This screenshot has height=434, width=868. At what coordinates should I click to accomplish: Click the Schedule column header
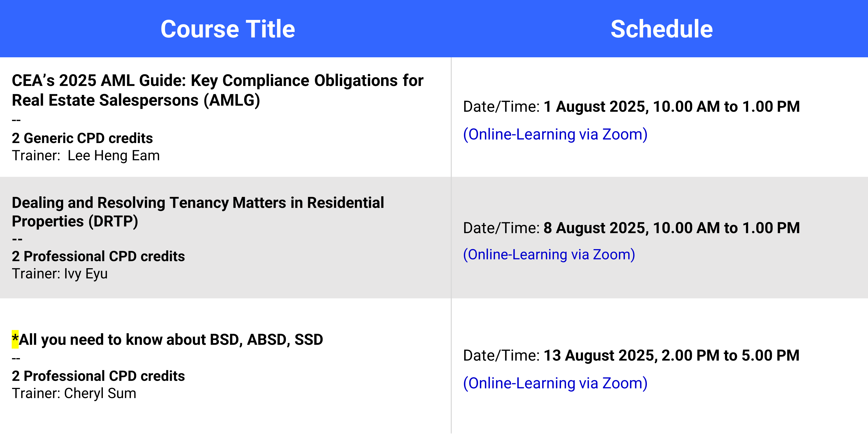[x=661, y=29]
